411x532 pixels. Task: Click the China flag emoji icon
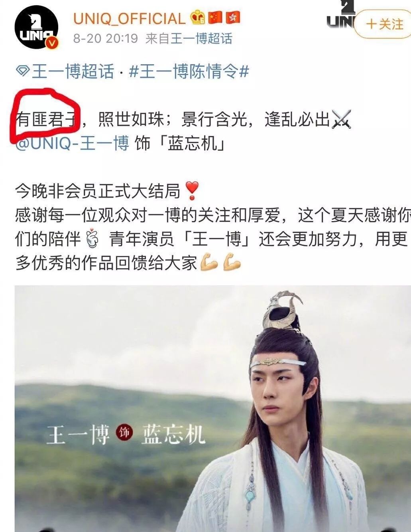(x=216, y=17)
